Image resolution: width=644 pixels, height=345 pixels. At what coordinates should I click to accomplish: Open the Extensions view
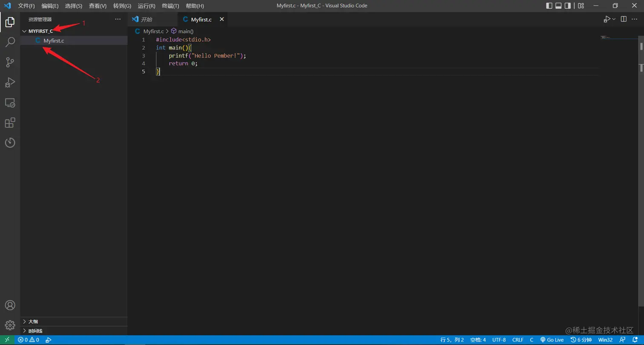[10, 123]
